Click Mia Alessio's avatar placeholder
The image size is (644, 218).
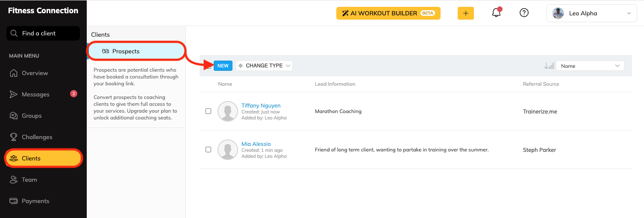point(227,150)
